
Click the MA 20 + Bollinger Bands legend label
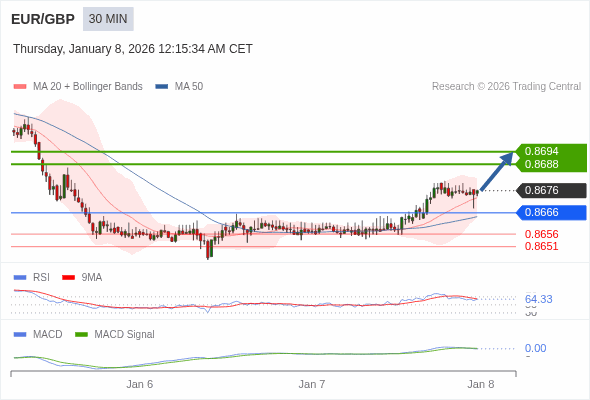88,87
